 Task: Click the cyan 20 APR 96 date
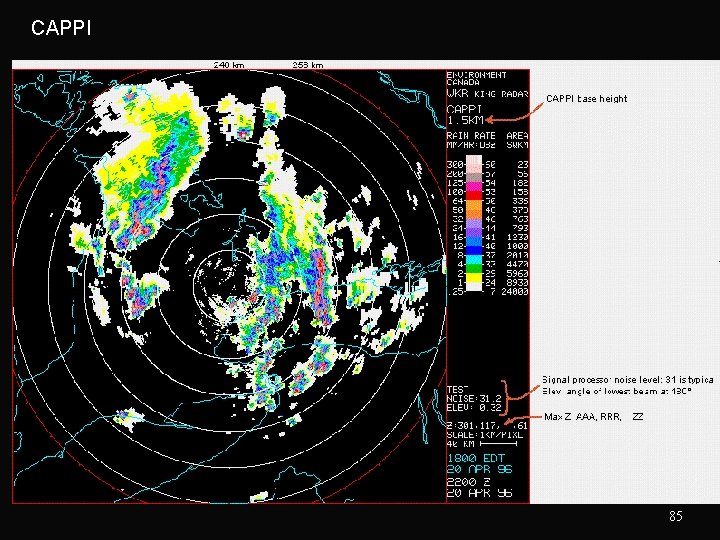(479, 469)
